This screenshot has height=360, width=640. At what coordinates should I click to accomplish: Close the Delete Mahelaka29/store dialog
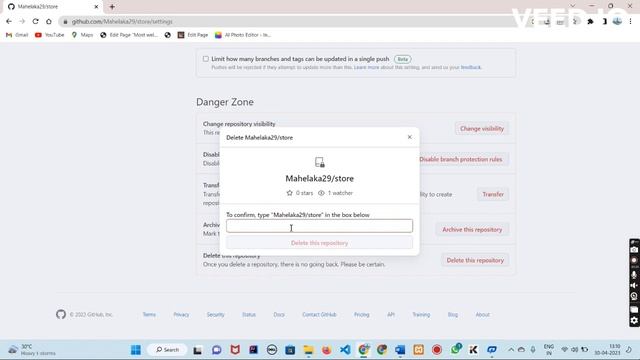(x=409, y=137)
